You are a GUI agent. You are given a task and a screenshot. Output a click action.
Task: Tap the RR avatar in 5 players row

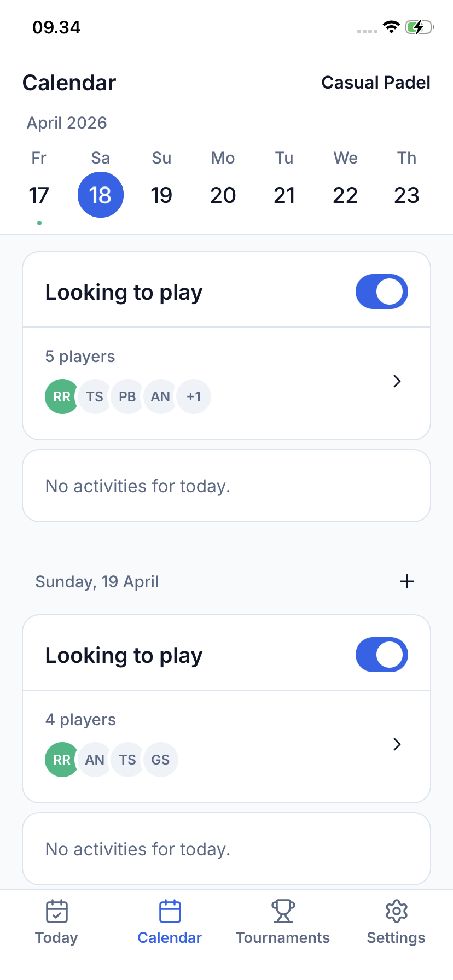(x=61, y=396)
